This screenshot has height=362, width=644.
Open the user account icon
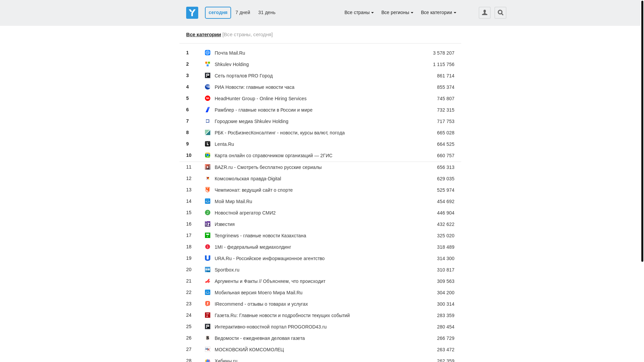484,13
